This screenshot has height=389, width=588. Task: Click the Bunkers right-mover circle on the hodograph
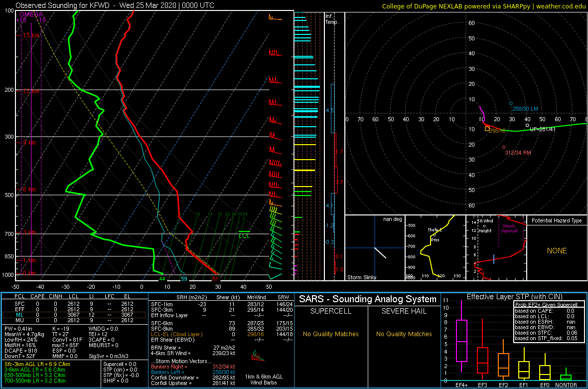click(504, 147)
